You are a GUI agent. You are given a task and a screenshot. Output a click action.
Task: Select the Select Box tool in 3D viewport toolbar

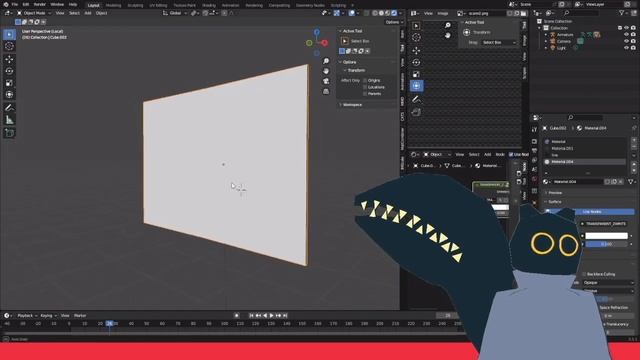click(x=9, y=35)
